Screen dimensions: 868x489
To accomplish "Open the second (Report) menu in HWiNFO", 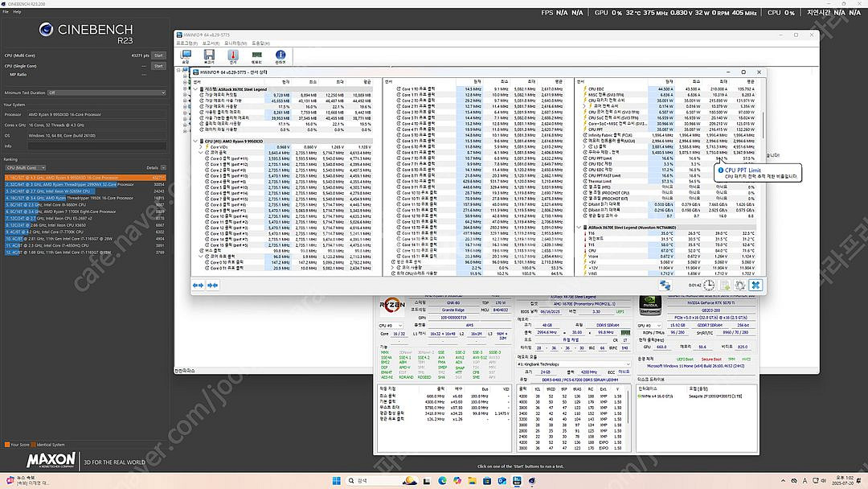I will [211, 43].
